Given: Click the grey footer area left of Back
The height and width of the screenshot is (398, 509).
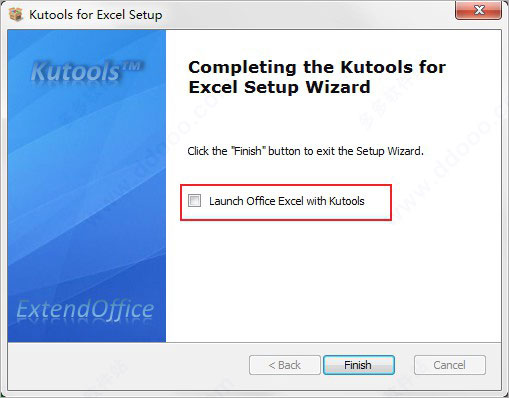Looking at the screenshot, I should coord(128,365).
